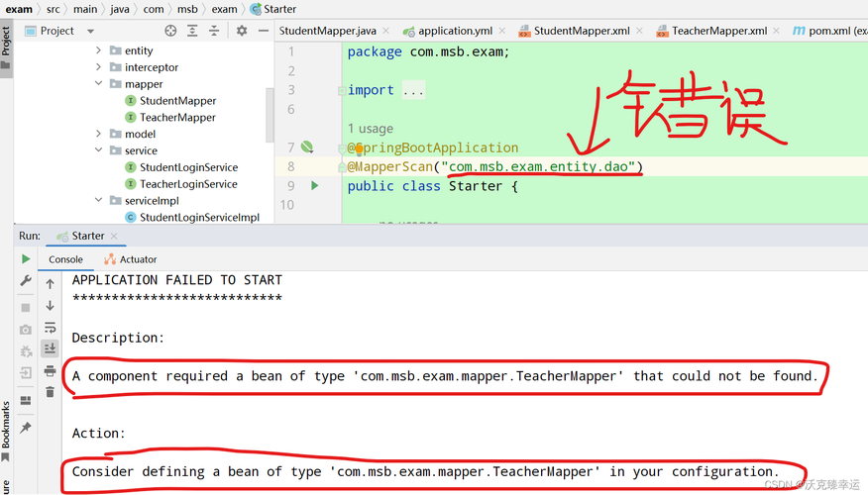Click the print console output icon

point(50,370)
